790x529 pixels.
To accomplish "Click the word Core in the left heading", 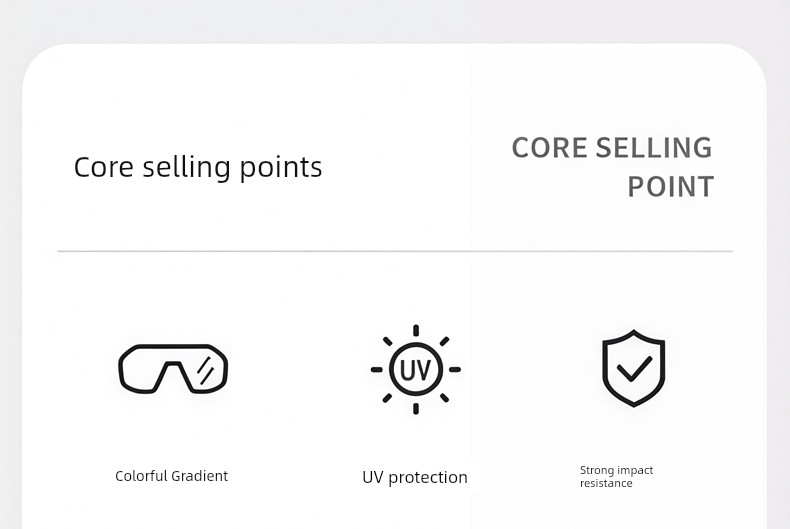I will (103, 167).
